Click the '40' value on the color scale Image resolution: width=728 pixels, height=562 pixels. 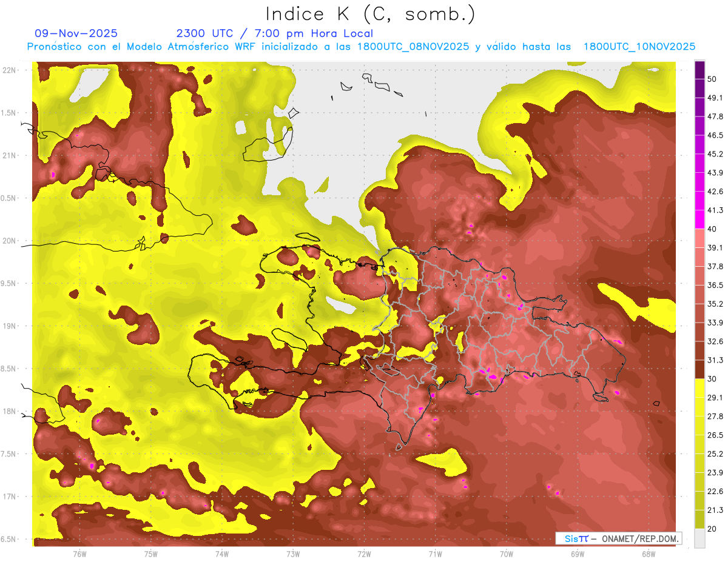click(x=712, y=229)
